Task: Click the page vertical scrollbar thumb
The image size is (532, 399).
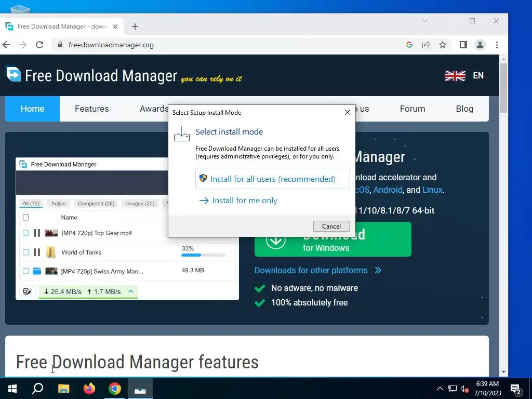Action: (x=503, y=88)
